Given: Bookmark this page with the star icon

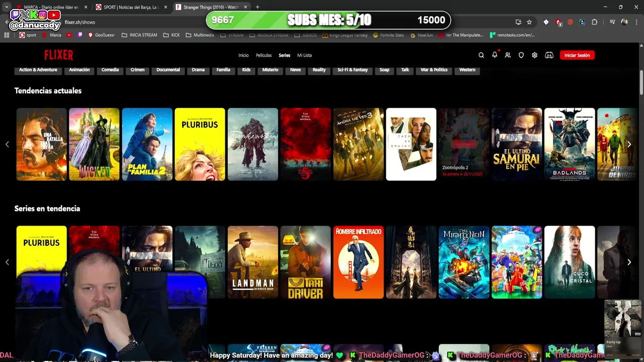Looking at the screenshot, I should (529, 22).
